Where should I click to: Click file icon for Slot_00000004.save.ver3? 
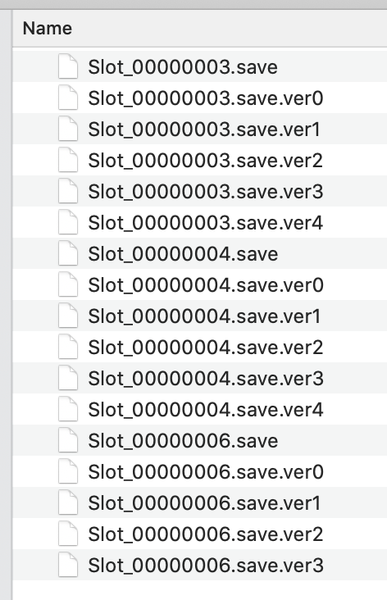click(x=68, y=378)
